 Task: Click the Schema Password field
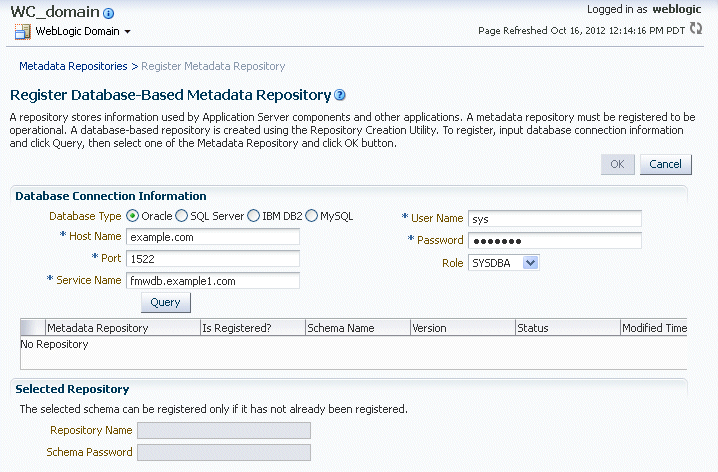pos(224,452)
